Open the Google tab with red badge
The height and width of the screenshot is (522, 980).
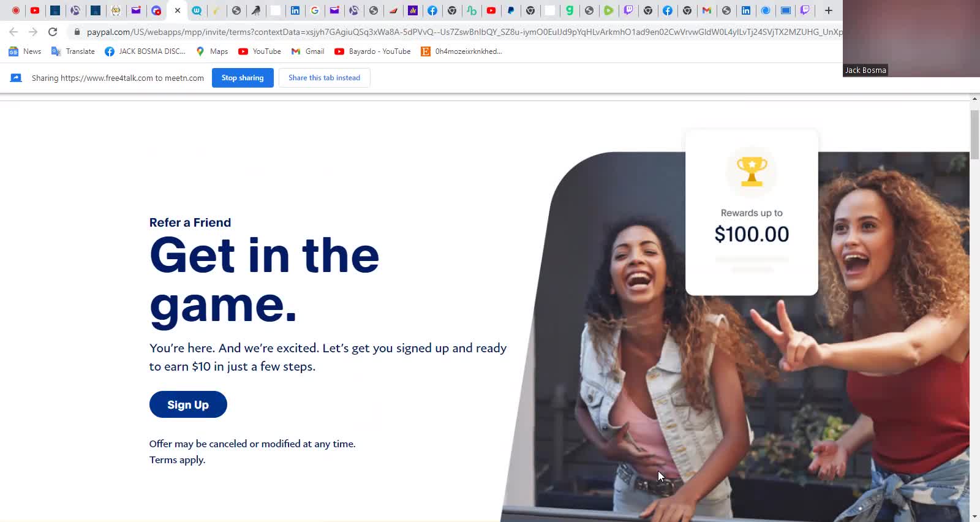(x=156, y=10)
